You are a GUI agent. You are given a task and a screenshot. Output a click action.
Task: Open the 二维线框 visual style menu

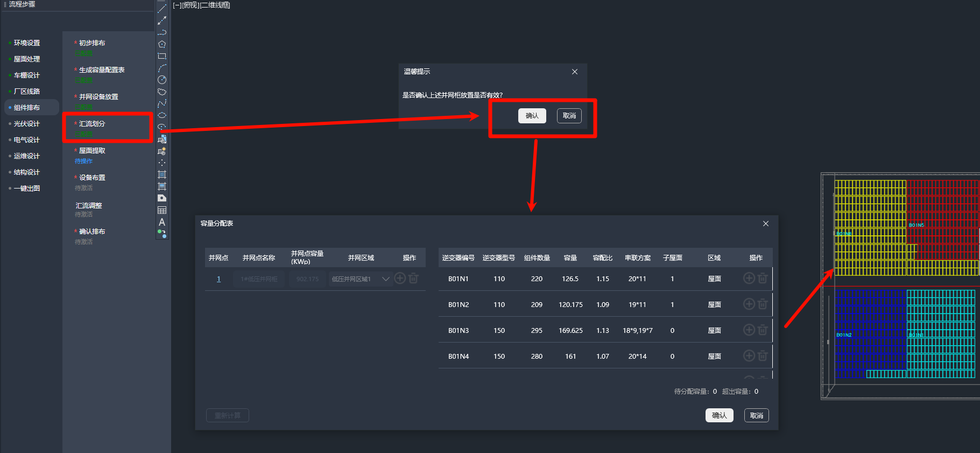215,5
